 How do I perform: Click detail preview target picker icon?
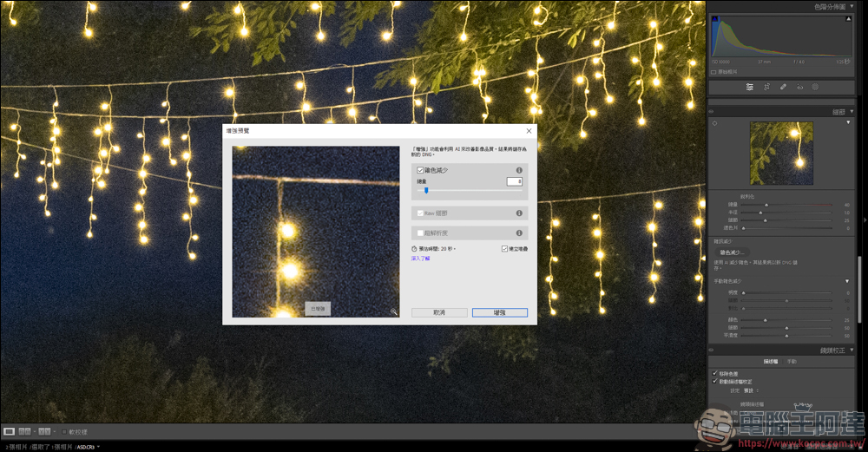click(714, 123)
